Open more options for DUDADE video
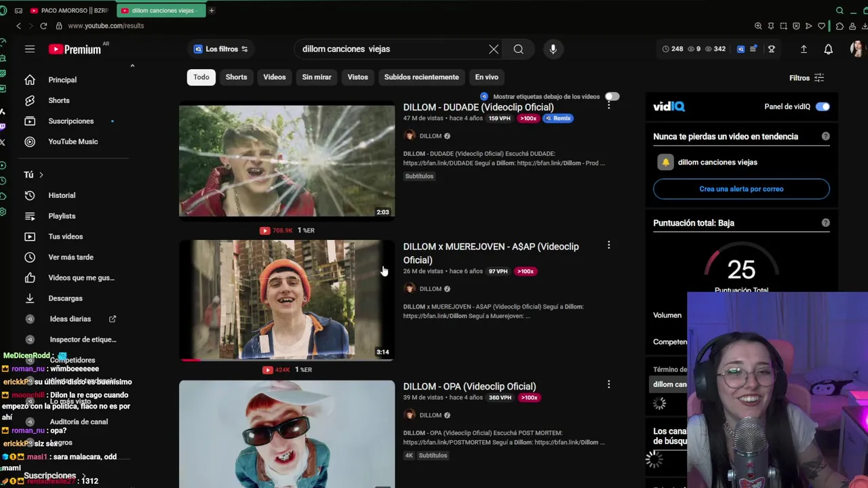This screenshot has width=868, height=488. tap(609, 105)
